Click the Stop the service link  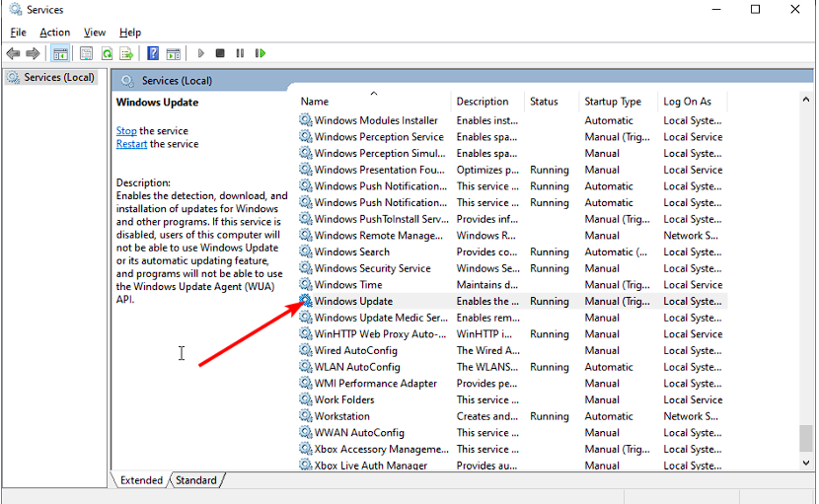click(126, 130)
